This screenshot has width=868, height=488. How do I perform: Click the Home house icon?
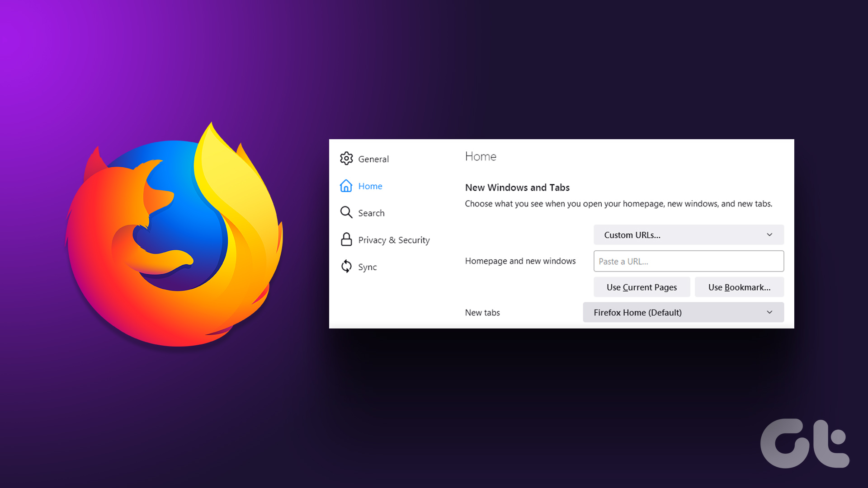pyautogui.click(x=346, y=186)
